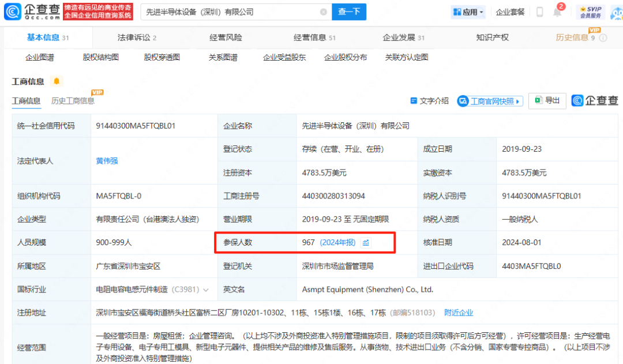Open the 应用 dropdown menu
Screen dimensions: 623x364
click(x=468, y=12)
